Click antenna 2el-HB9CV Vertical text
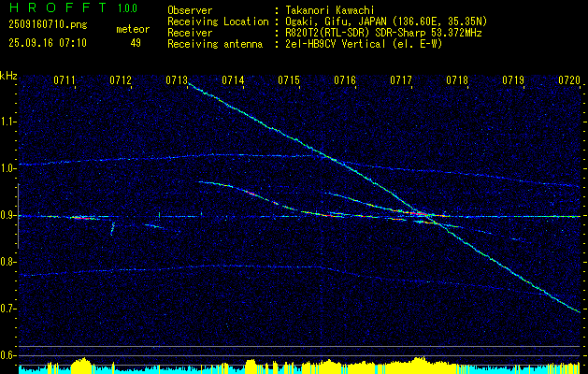Screen dimensions: 588x374 click(364, 44)
